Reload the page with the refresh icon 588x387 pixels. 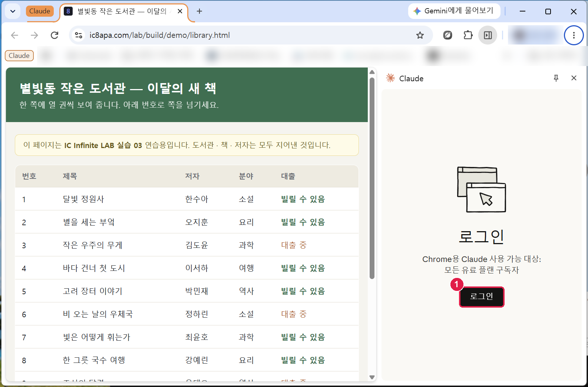(54, 35)
